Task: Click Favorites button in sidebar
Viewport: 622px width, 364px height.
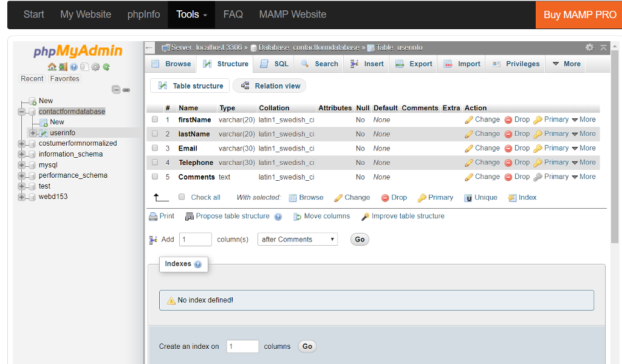Action: pos(64,78)
